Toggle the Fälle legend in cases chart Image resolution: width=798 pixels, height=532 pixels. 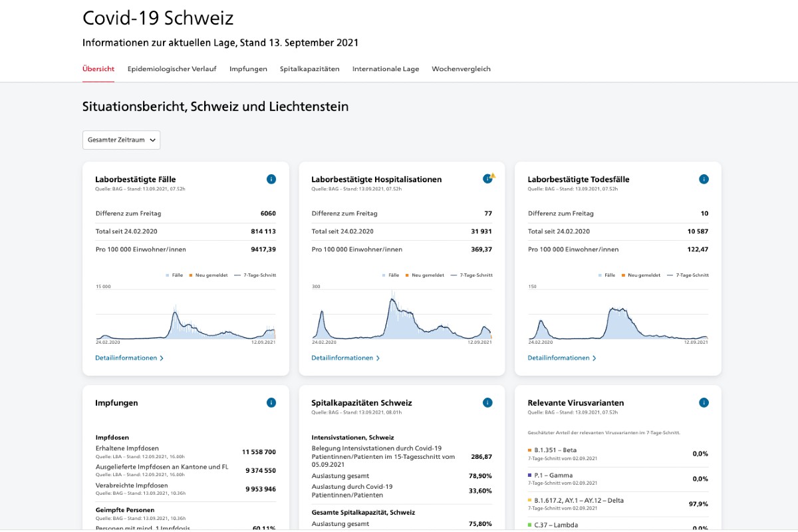174,275
